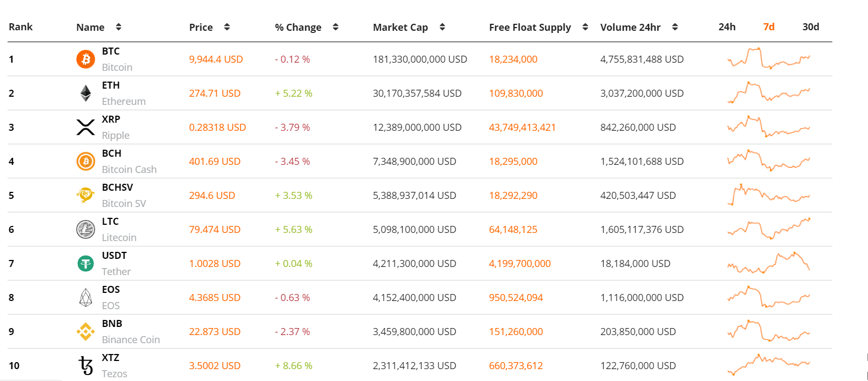Sort table by Name column arrows

click(118, 27)
